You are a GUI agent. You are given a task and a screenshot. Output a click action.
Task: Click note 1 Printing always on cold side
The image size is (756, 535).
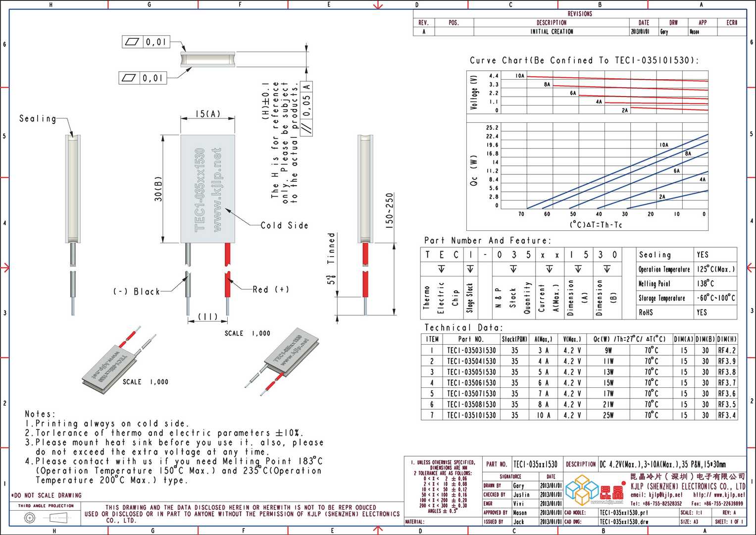[x=107, y=424]
